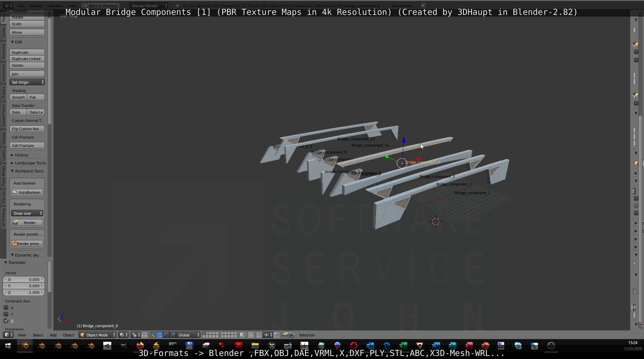Screen dimensions: 644x359
Task: Click the red X axis manipulator arrow
Action: click(419, 159)
